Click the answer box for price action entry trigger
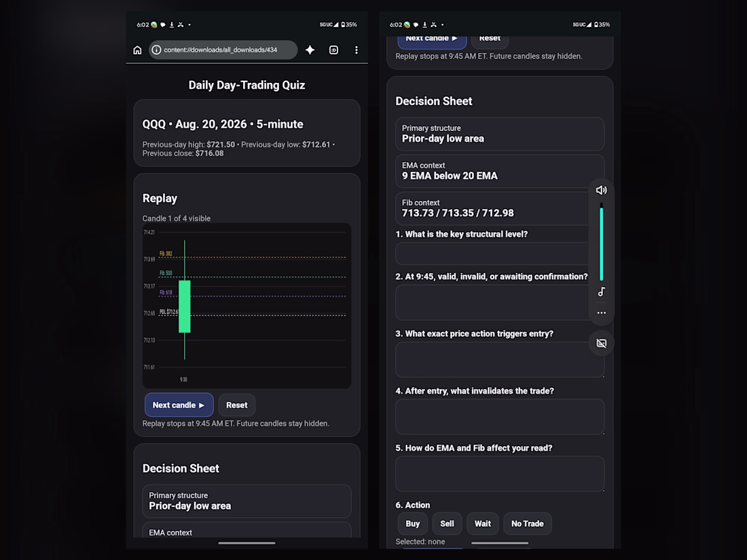747x560 pixels. (500, 360)
